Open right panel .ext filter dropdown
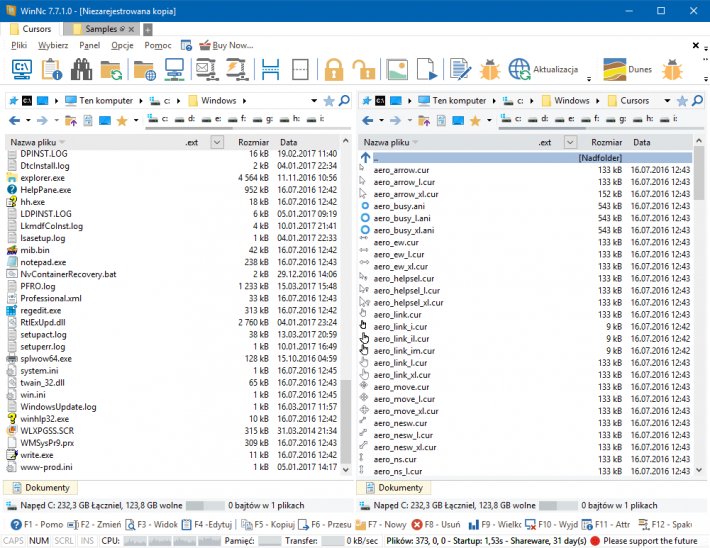The image size is (710, 548). (x=570, y=142)
